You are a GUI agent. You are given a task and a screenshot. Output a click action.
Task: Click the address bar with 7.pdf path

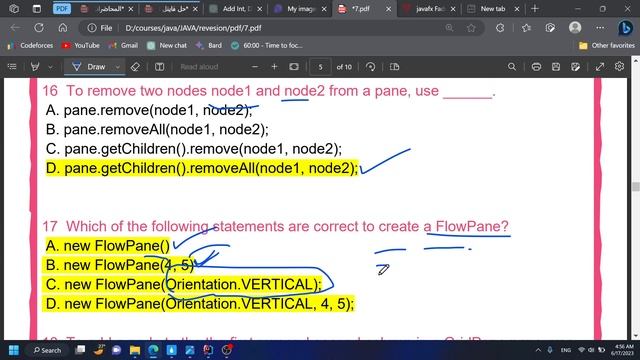coord(261,28)
